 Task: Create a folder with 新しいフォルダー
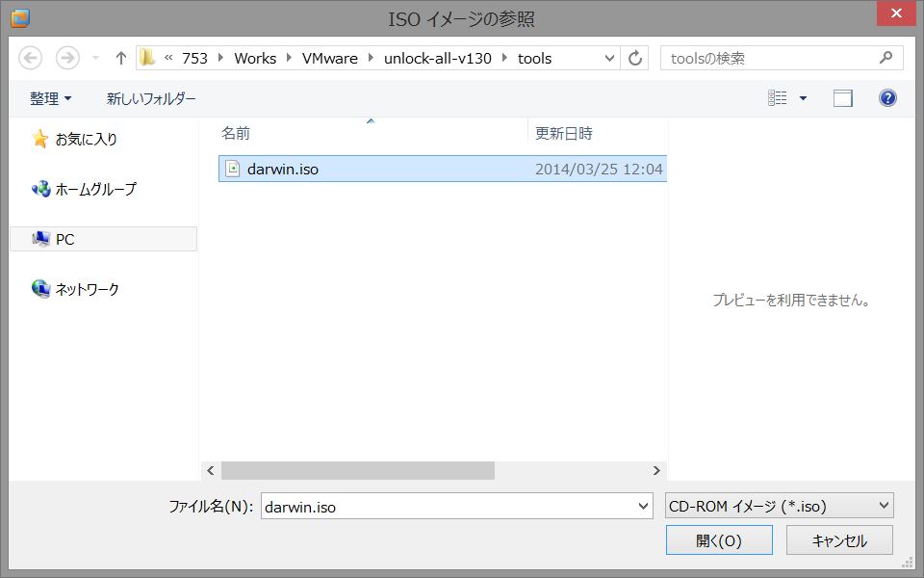[x=151, y=98]
